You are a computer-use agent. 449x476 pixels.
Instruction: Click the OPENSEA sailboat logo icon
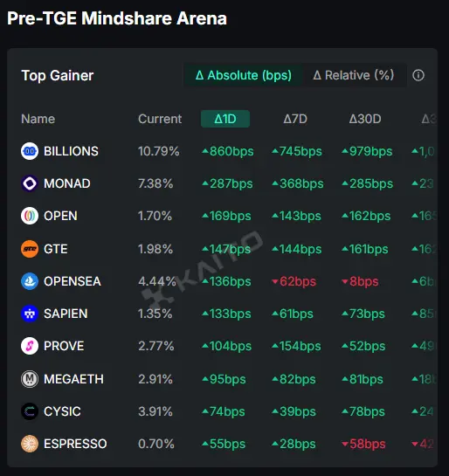point(30,281)
